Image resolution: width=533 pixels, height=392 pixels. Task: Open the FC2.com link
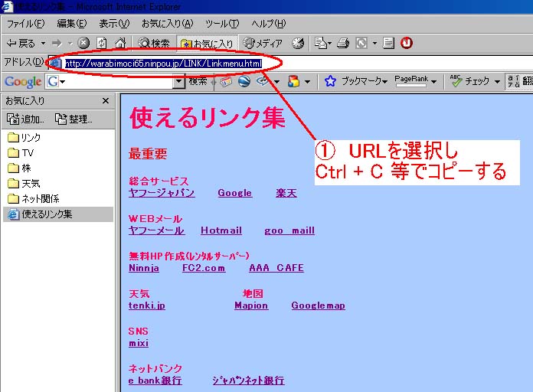[x=204, y=268]
